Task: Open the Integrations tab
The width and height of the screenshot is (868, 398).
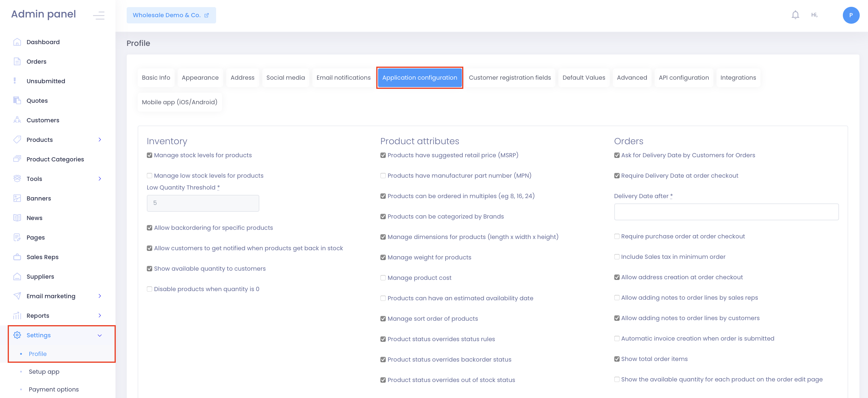Action: point(738,78)
